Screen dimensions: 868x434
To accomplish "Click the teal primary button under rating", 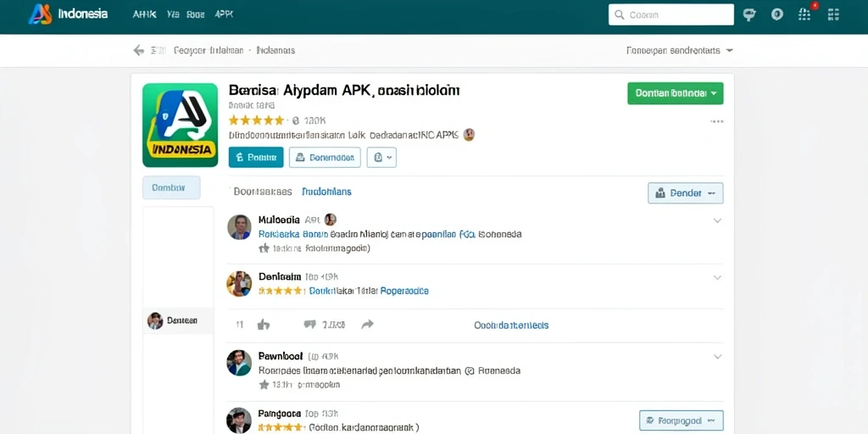I will pyautogui.click(x=256, y=157).
